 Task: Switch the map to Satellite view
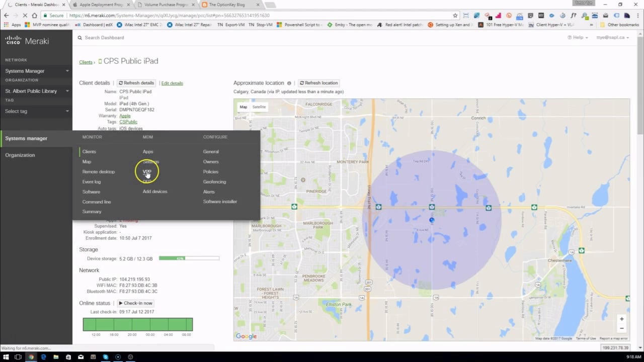click(259, 107)
